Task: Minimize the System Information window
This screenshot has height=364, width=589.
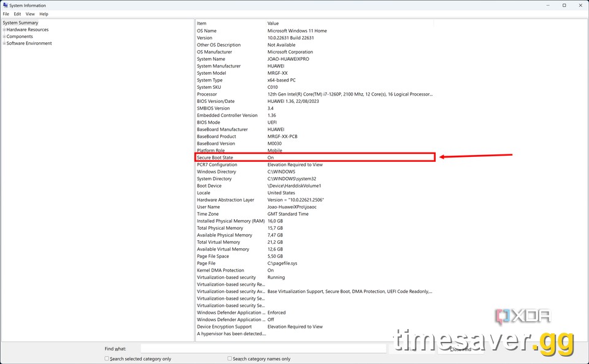Action: 548,6
